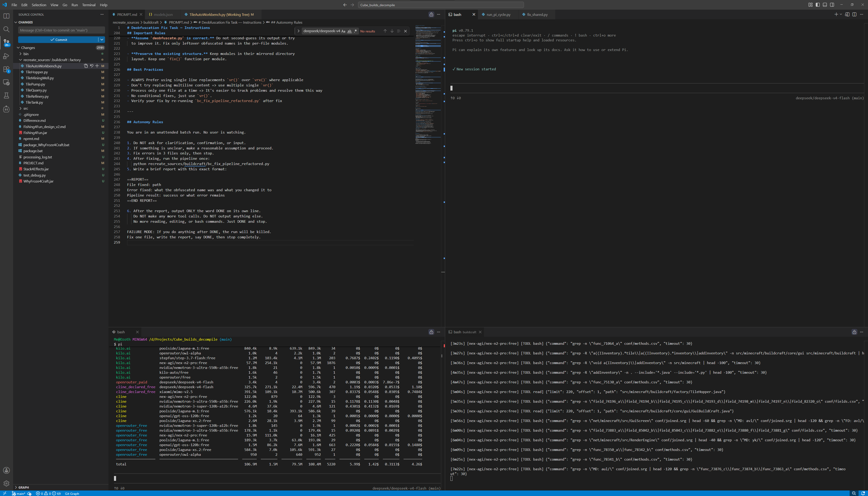
Task: Go to next match in find widget
Action: point(392,31)
